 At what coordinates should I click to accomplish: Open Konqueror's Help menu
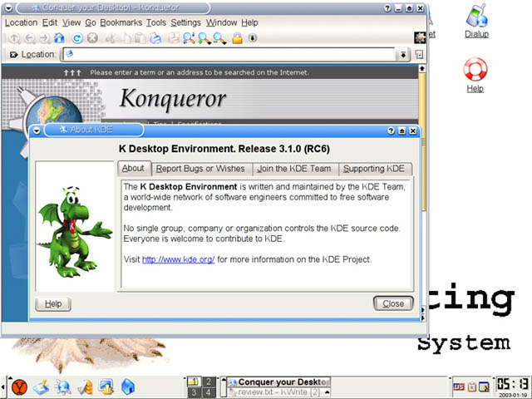249,22
